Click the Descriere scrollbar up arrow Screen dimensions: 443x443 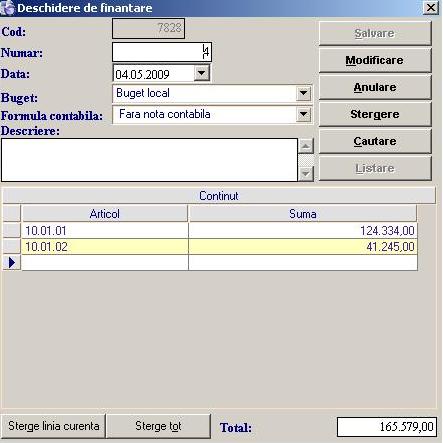coord(306,146)
